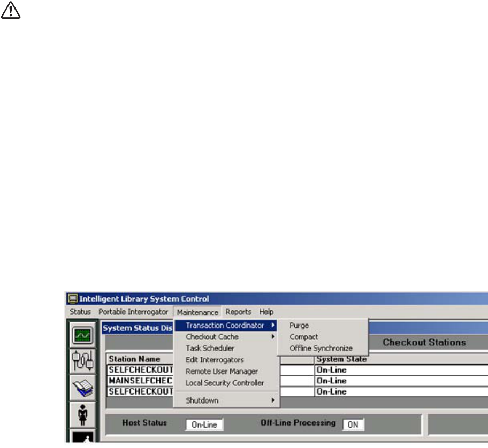
Task: Click the Host Status On-Line field
Action: click(x=204, y=424)
